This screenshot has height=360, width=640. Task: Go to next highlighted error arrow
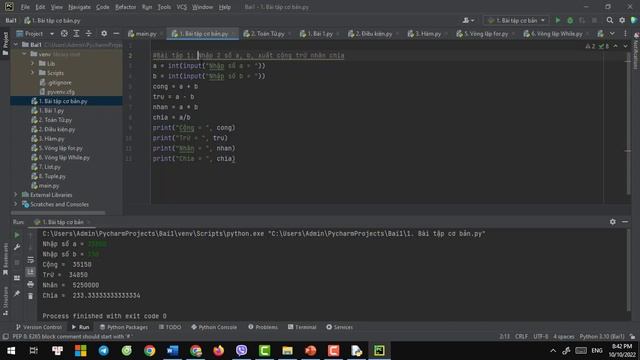(625, 46)
